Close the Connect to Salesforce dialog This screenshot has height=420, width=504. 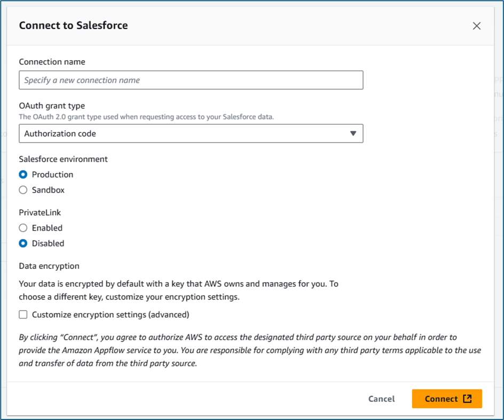pos(476,26)
